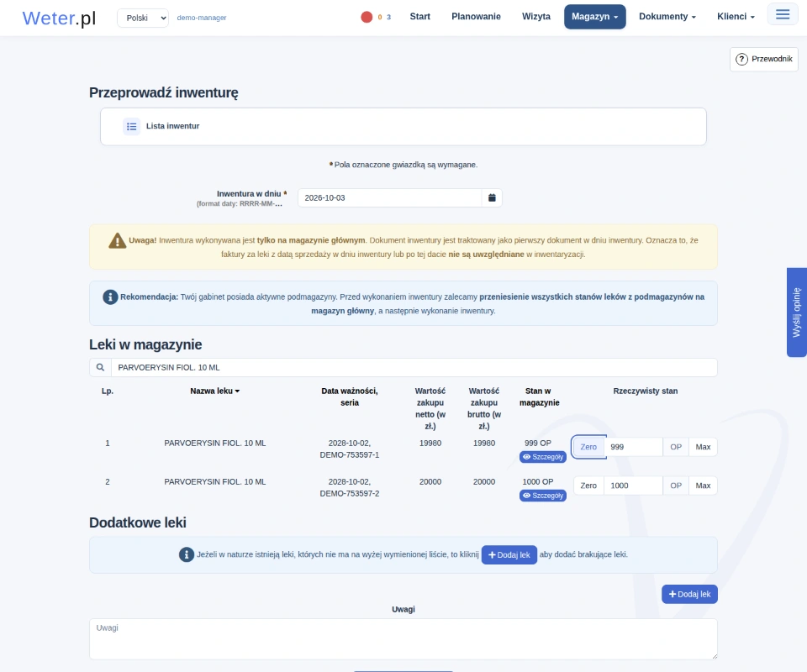Open the hamburger menu icon
807x672 pixels.
[x=783, y=14]
